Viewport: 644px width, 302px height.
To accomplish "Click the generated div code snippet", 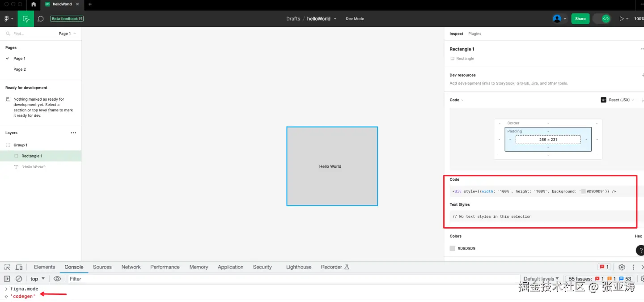I will point(534,191).
